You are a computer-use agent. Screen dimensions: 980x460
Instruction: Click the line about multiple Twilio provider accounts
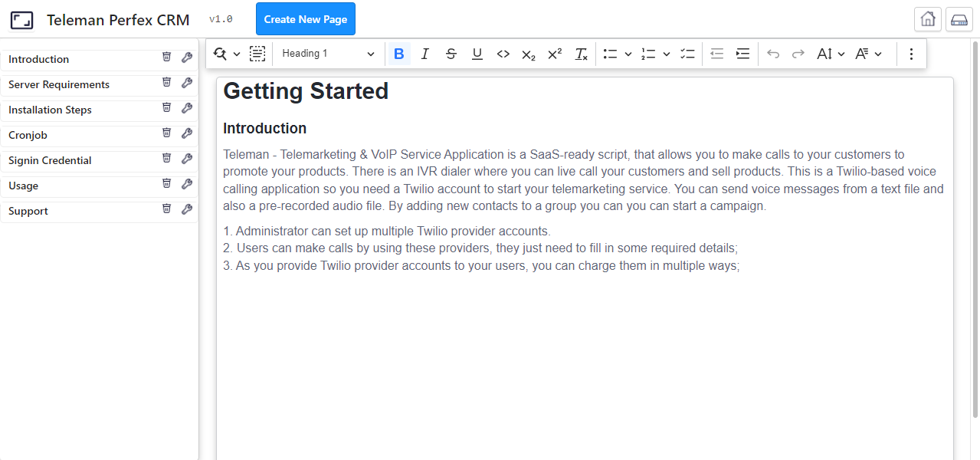[387, 231]
